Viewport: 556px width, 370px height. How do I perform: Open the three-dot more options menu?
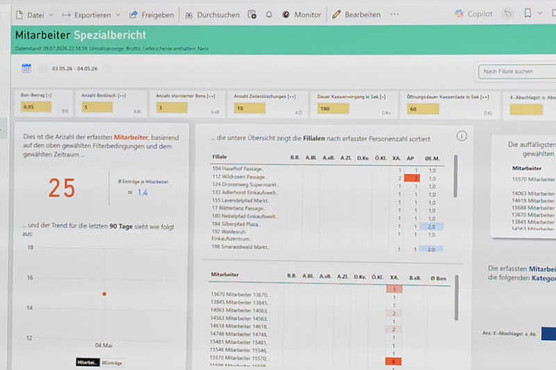point(394,14)
